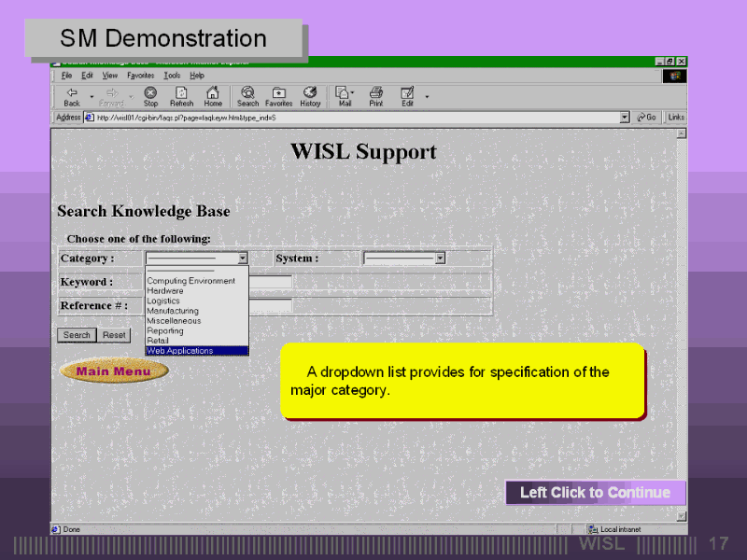Click the Main Menu oval button
Viewport: 747px width, 560px height.
tap(114, 371)
